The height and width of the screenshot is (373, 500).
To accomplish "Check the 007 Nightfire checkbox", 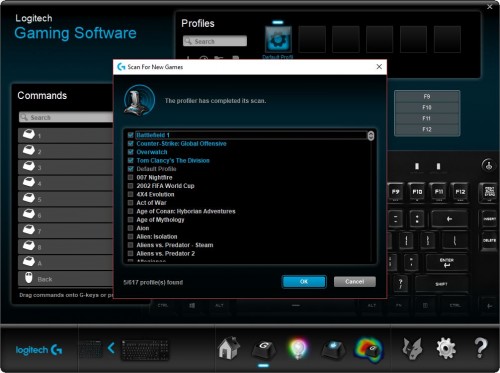I will [131, 177].
